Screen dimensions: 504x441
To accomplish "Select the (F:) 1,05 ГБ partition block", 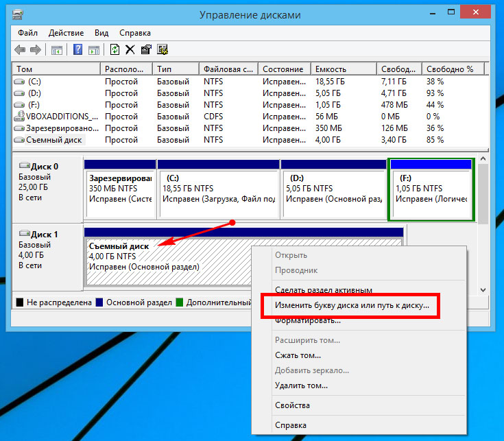I will (431, 190).
